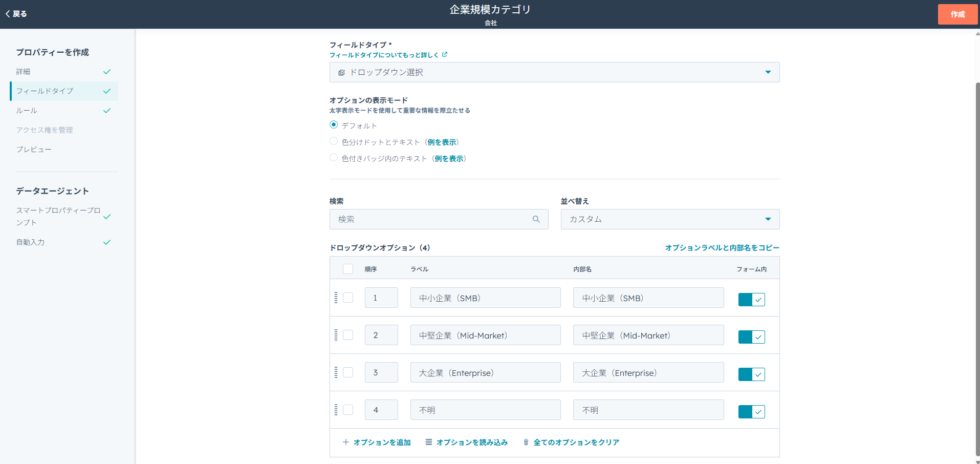Expand the dropdown arrow on the field type selector
The width and height of the screenshot is (980, 464).
[767, 72]
